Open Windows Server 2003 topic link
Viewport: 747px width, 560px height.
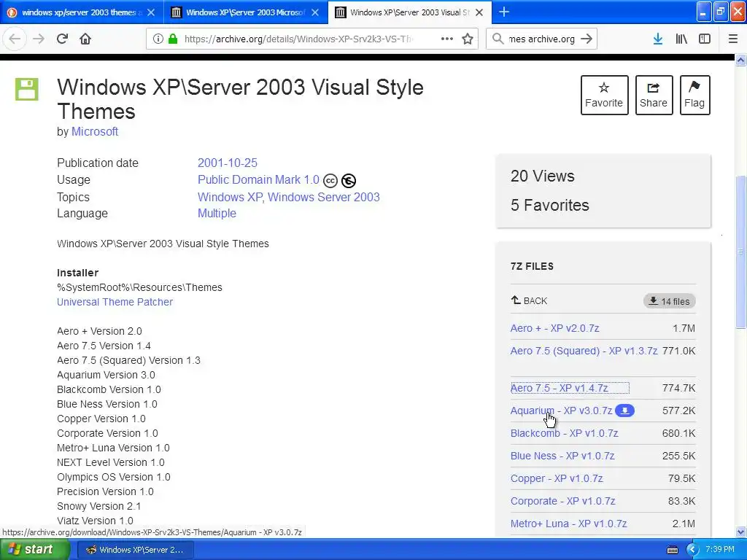point(323,197)
